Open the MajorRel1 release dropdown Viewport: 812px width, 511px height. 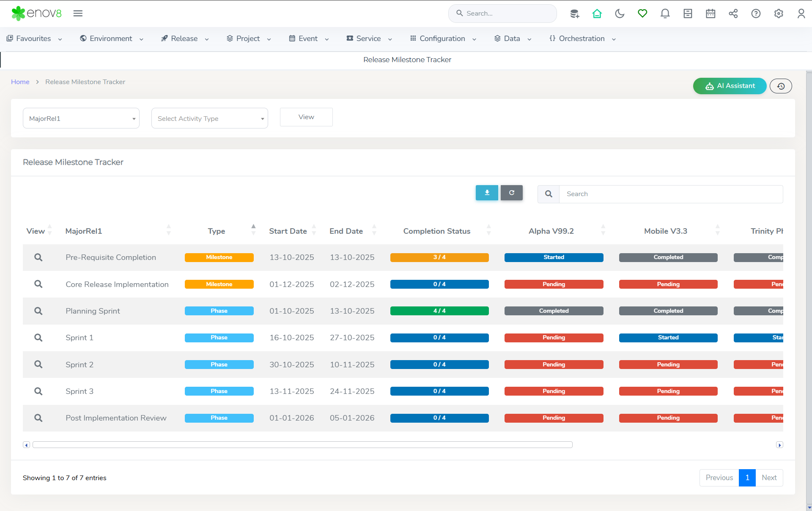click(x=81, y=118)
